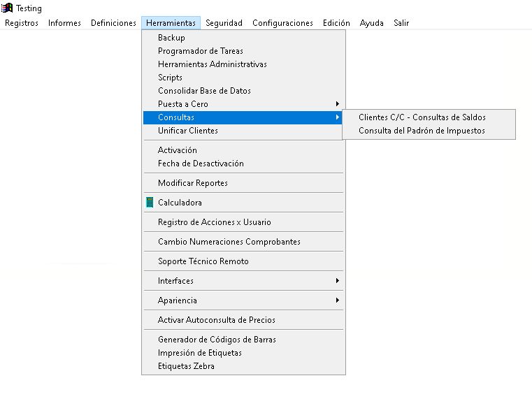Open the Registros menu
The height and width of the screenshot is (399, 532).
coord(22,23)
